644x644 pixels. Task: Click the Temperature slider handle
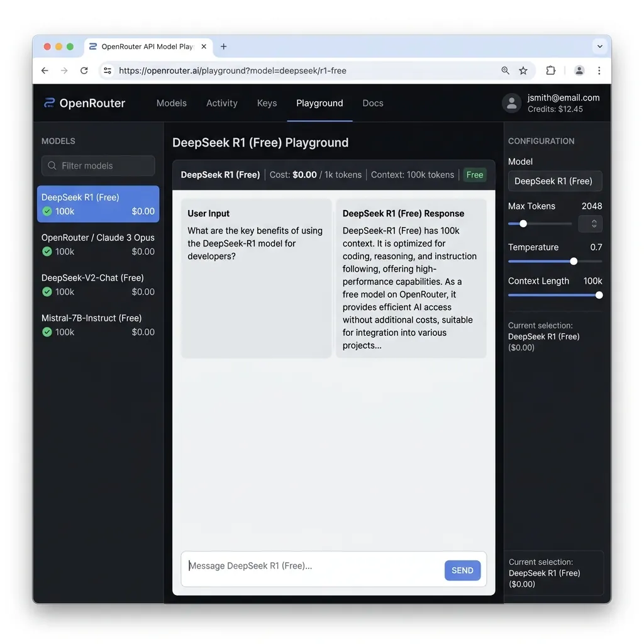click(574, 261)
